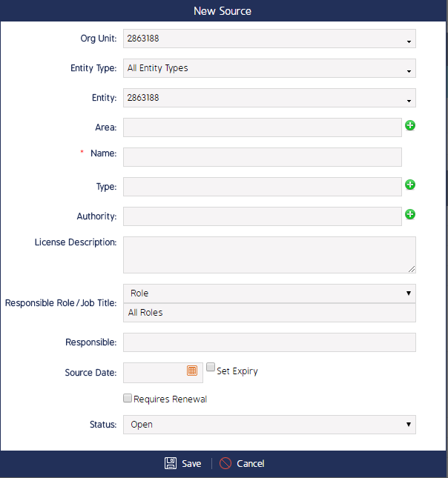Click the License Description label
The height and width of the screenshot is (478, 448).
[76, 242]
